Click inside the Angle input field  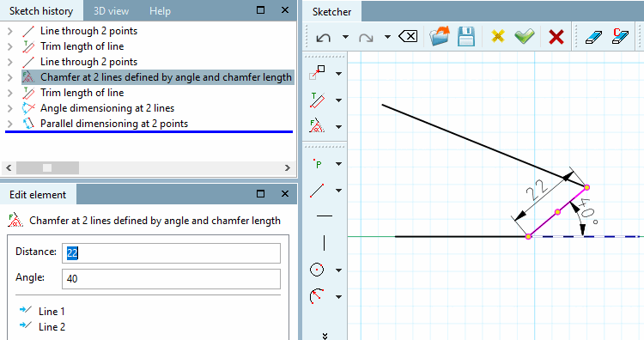coord(171,279)
